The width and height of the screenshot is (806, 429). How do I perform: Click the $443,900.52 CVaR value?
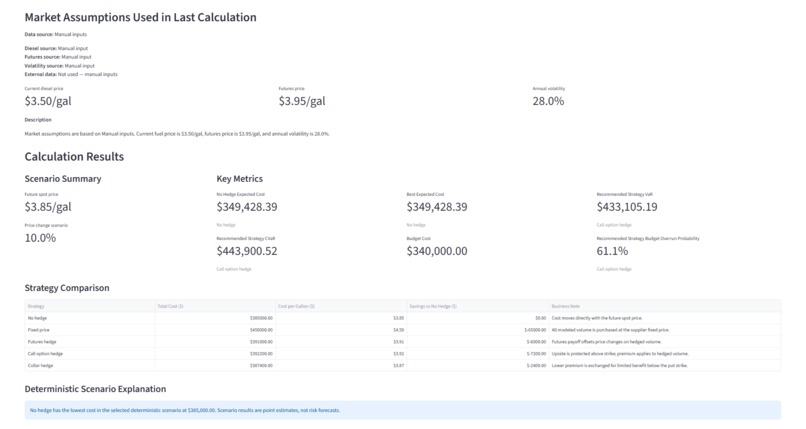pos(247,251)
